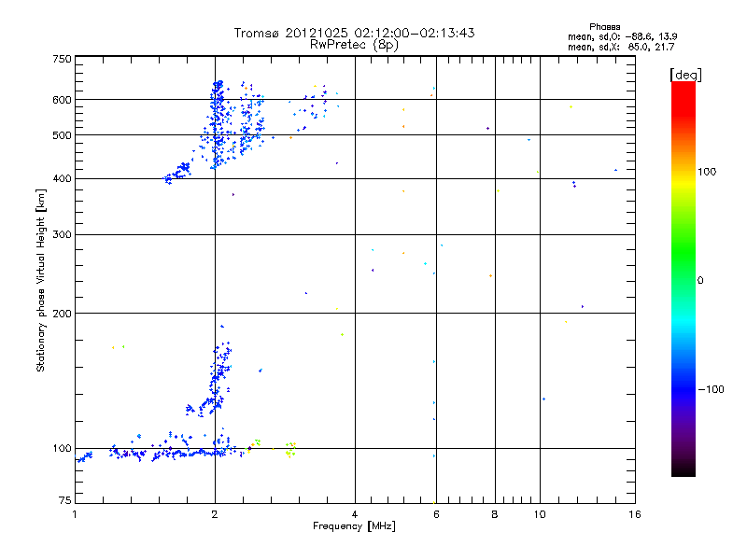Viewport: 747px width, 560px height.
Task: Click the plot title "Tromsø 20121025 02:12:00-02:13:43"
Action: coord(354,33)
